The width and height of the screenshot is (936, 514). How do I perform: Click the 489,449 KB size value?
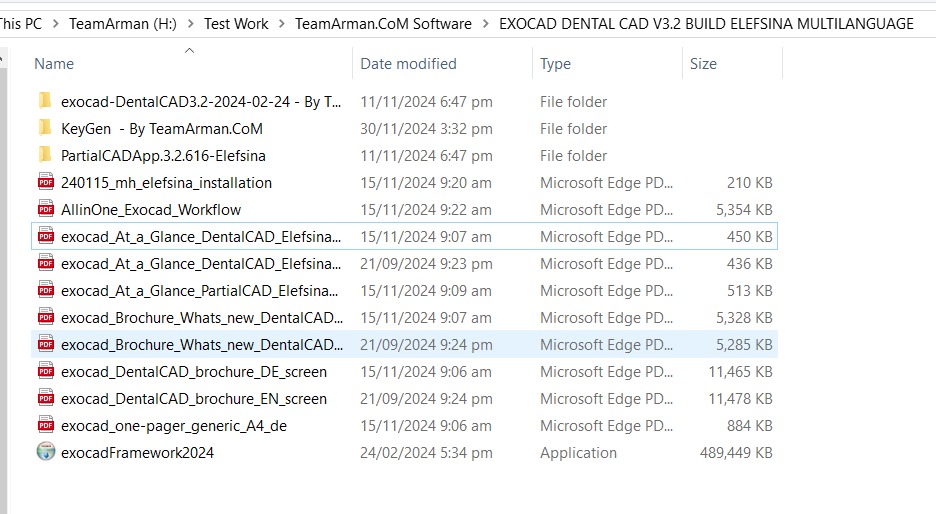[x=736, y=453]
